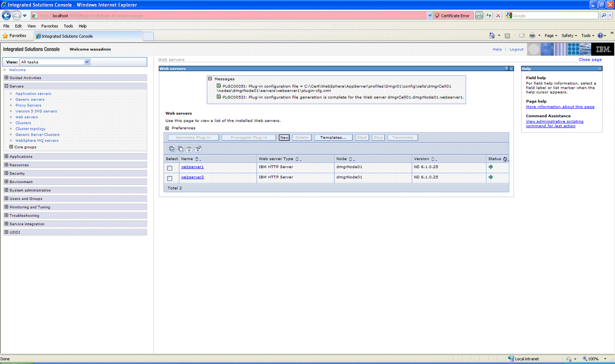The height and width of the screenshot is (364, 615).
Task: Select the Integrated Solutions Console tab
Action: (x=88, y=36)
